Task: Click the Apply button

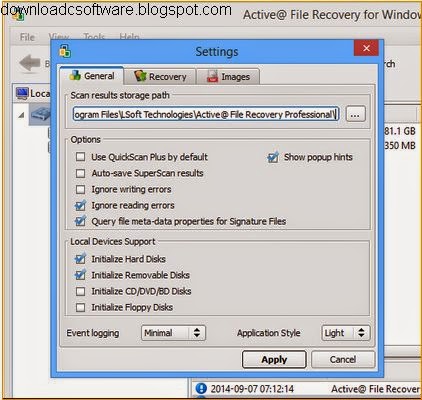Action: (x=274, y=359)
